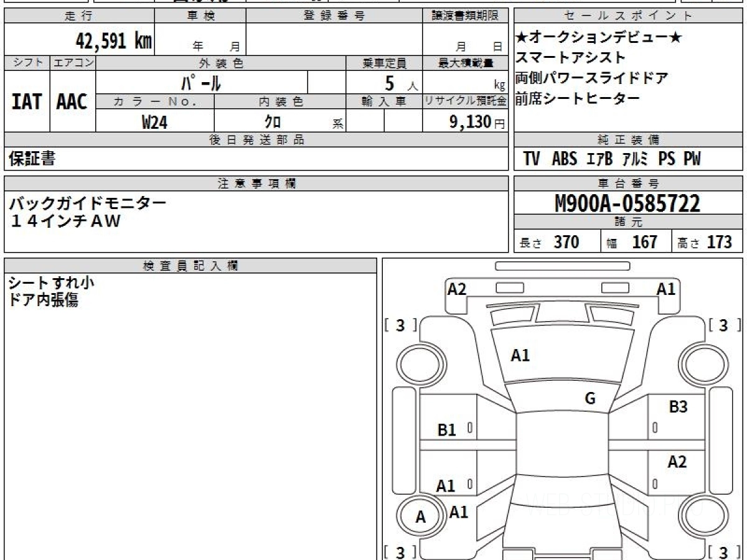Click the height value 173
This screenshot has height=560, width=747.
719,242
